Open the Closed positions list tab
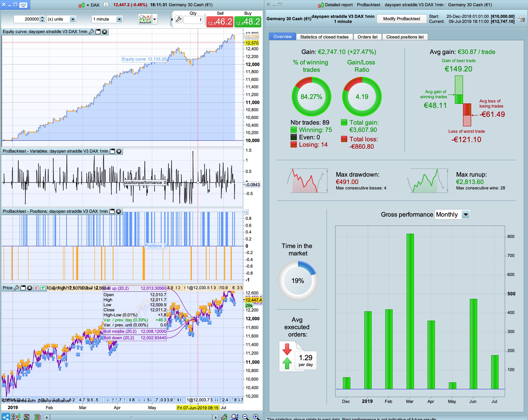The image size is (528, 420). (x=405, y=37)
